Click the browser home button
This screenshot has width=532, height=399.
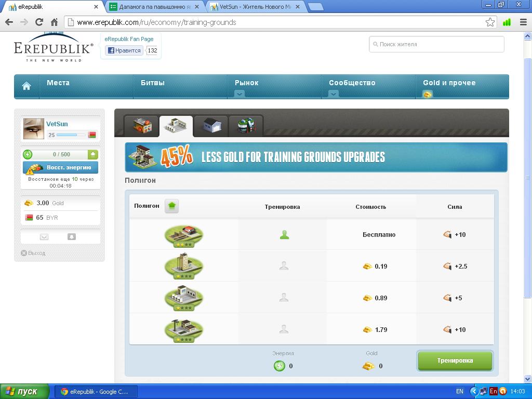pyautogui.click(x=54, y=22)
